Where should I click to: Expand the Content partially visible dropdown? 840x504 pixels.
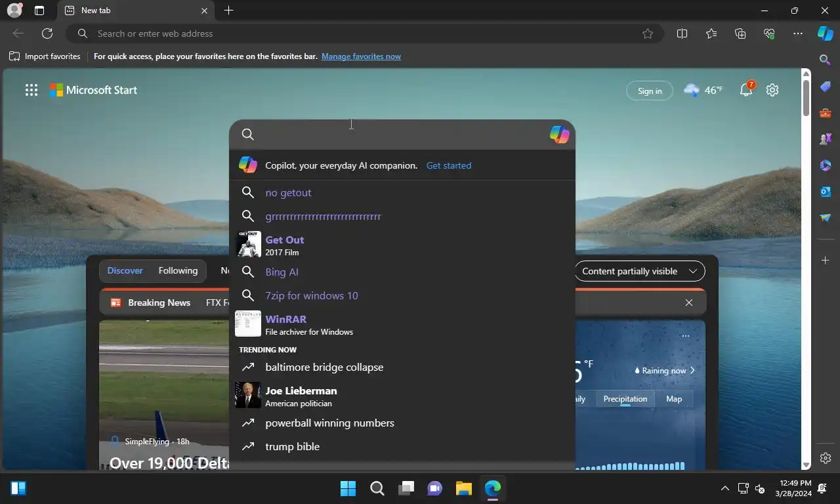coord(639,271)
